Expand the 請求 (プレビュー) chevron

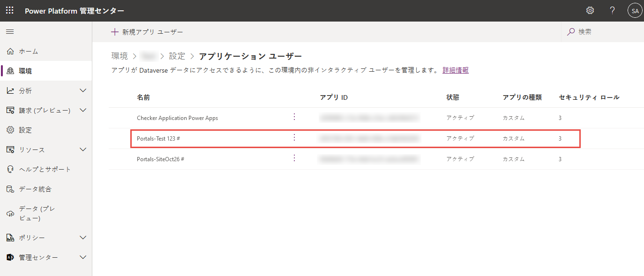(83, 110)
